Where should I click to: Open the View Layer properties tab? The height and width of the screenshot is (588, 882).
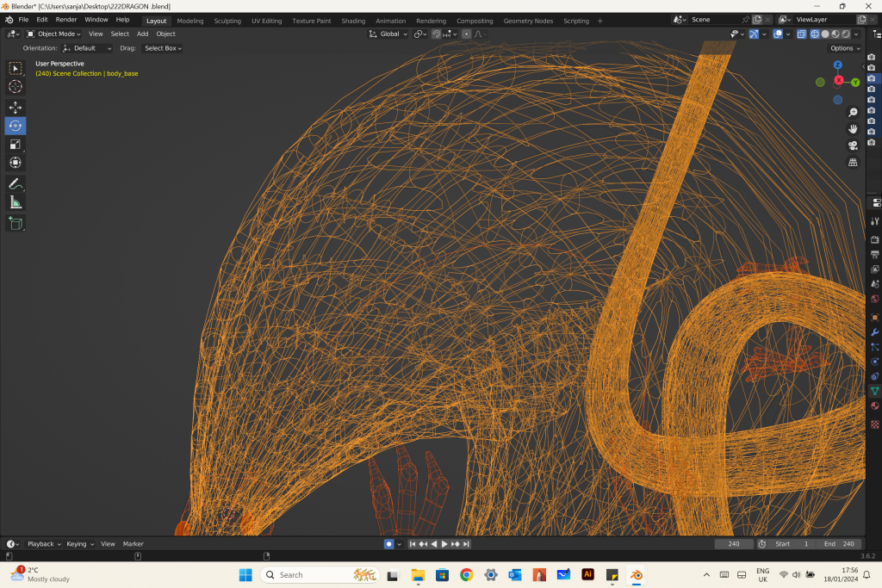[875, 269]
